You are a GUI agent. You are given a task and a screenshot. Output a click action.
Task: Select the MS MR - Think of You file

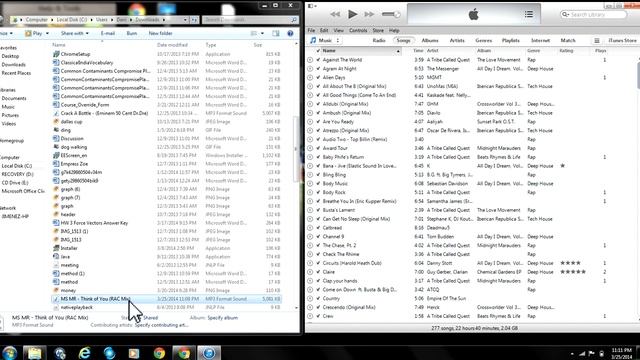[166, 299]
